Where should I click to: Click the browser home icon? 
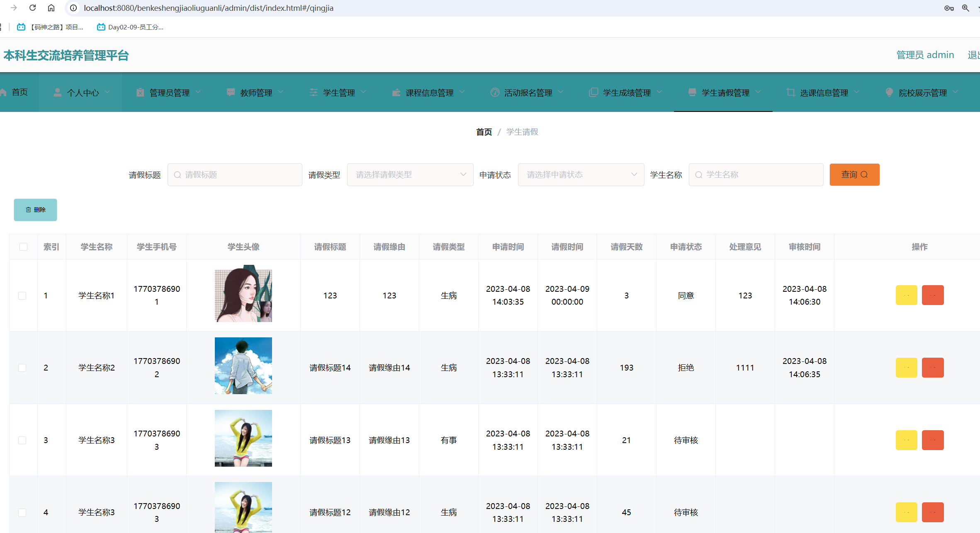[51, 8]
